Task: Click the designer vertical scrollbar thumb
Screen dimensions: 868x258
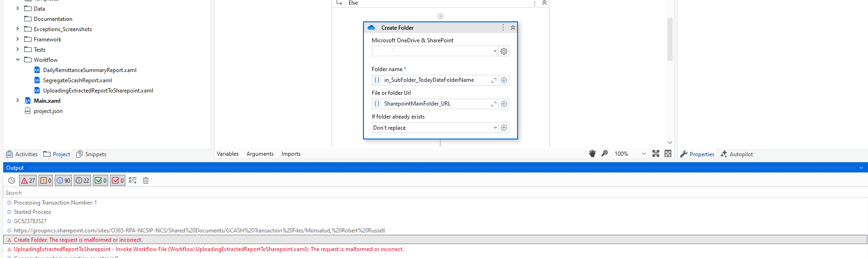Action: point(670,40)
